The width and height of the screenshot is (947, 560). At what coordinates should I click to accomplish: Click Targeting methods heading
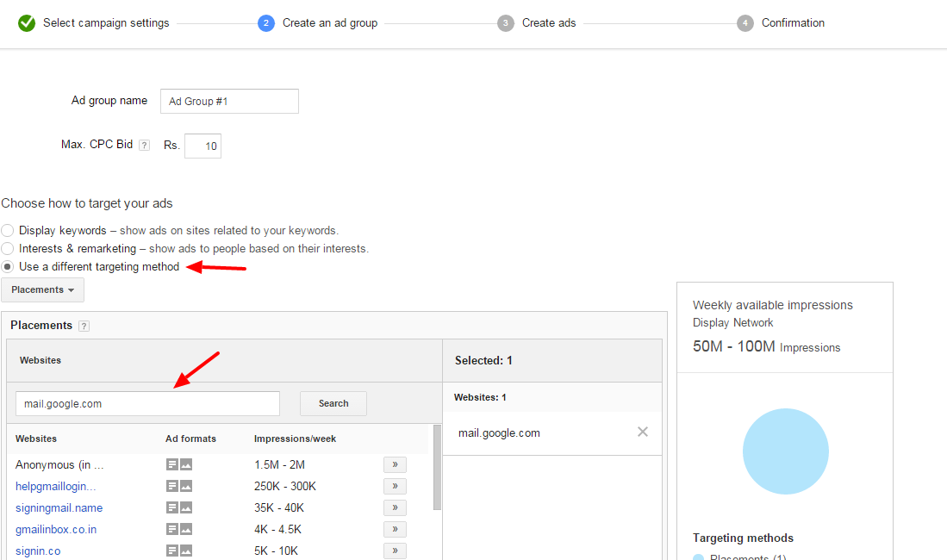pyautogui.click(x=744, y=538)
